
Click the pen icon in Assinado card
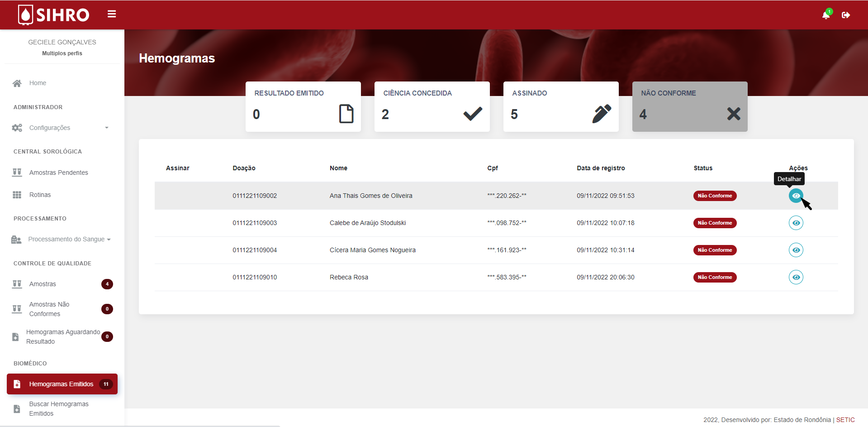pos(602,114)
